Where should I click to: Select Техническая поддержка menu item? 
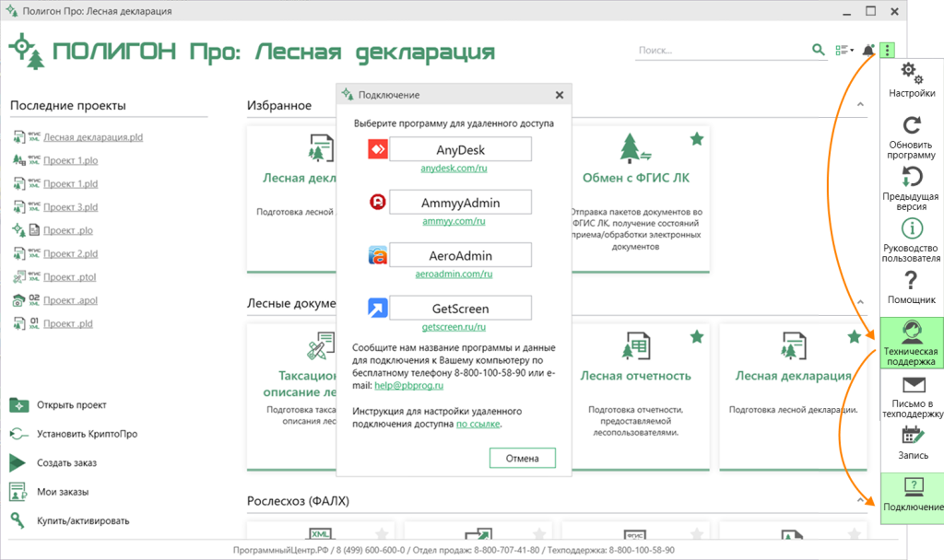point(912,344)
